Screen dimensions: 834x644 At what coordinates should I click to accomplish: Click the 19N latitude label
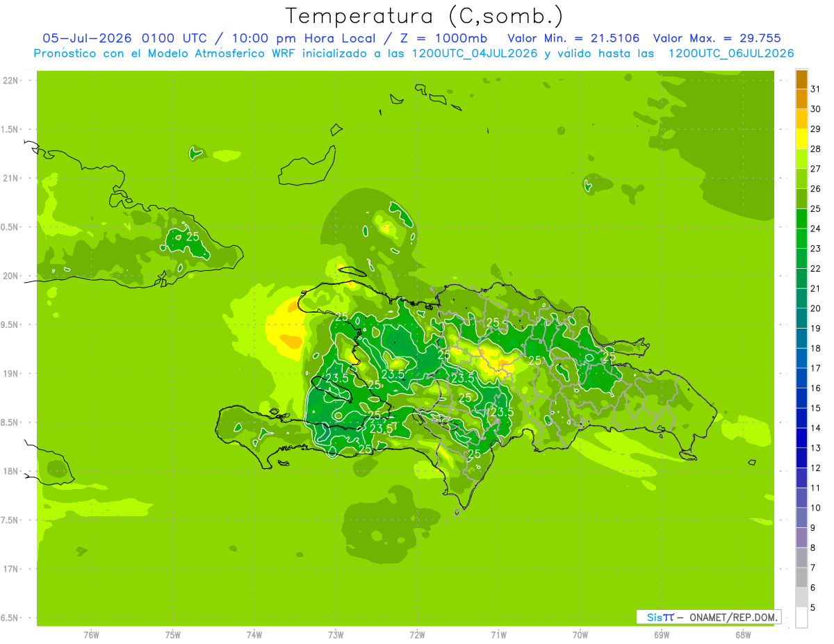12,374
